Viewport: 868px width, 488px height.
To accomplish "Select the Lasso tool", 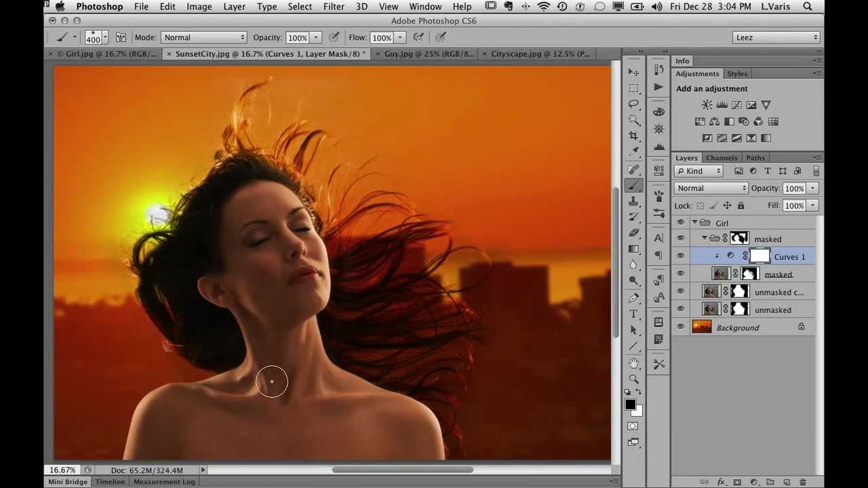I will click(633, 104).
